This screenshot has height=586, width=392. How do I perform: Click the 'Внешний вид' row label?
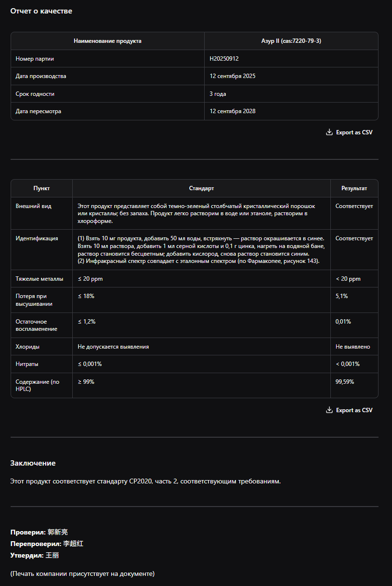[33, 206]
